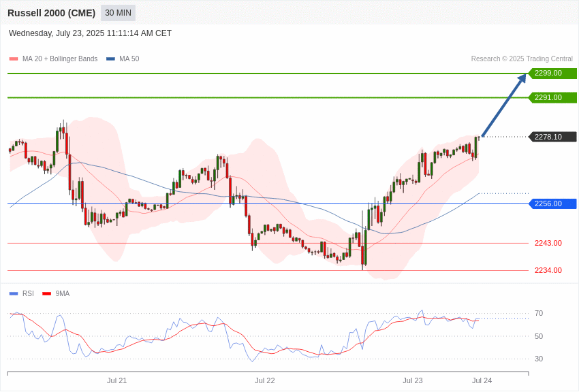The height and width of the screenshot is (392, 579).
Task: Click the 30 MIN timeframe badge
Action: point(118,13)
